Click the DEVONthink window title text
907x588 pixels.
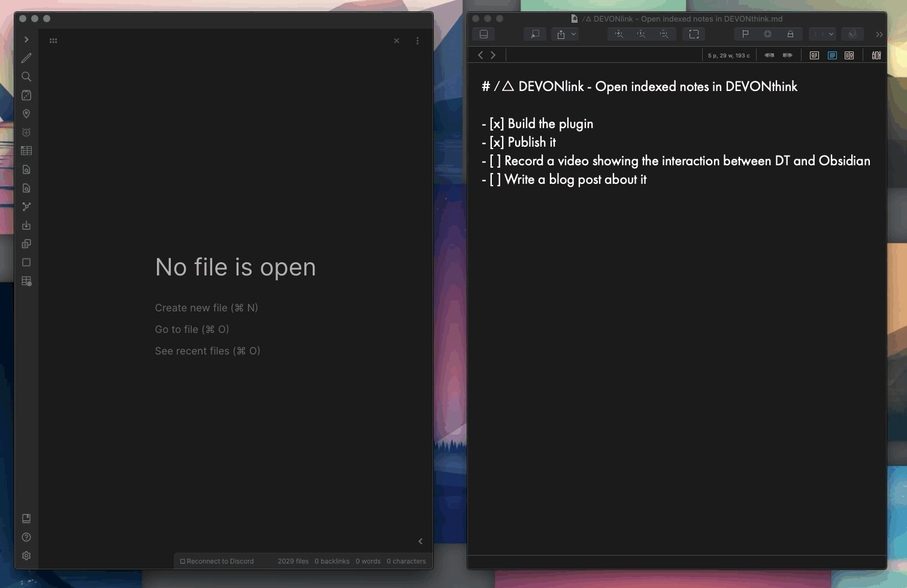point(682,19)
